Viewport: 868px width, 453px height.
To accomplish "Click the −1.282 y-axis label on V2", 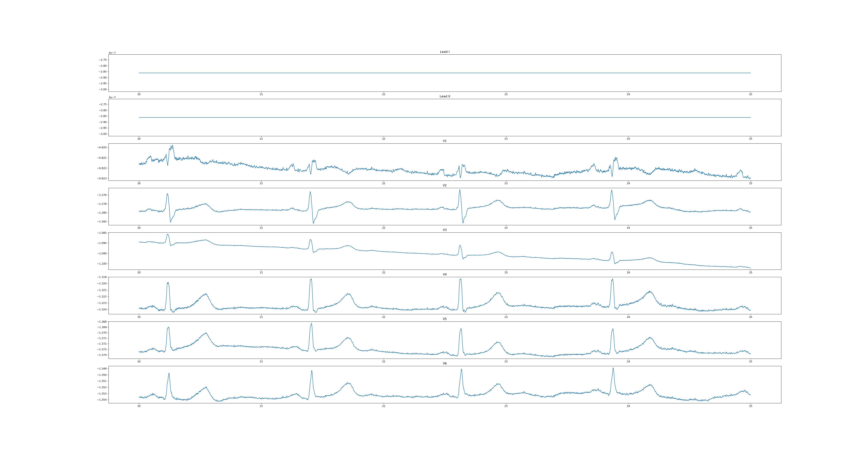I will [x=102, y=221].
